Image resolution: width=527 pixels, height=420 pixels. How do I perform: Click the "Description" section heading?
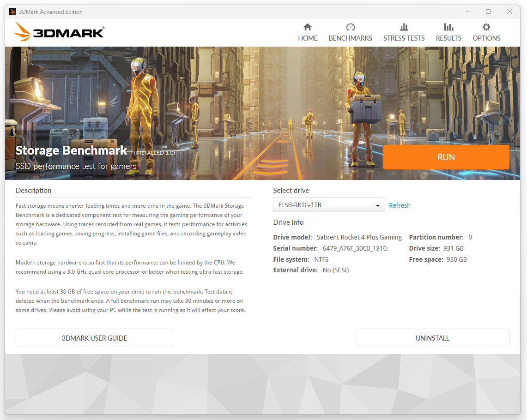click(x=34, y=191)
